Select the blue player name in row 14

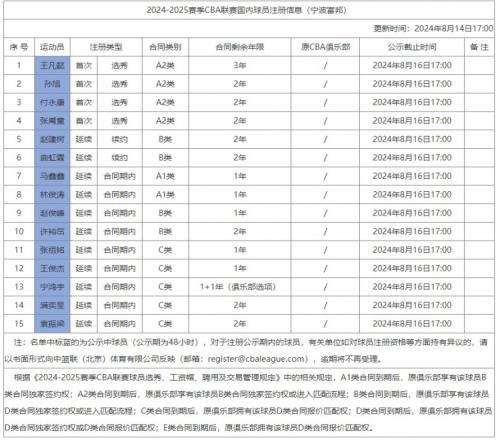pyautogui.click(x=52, y=305)
